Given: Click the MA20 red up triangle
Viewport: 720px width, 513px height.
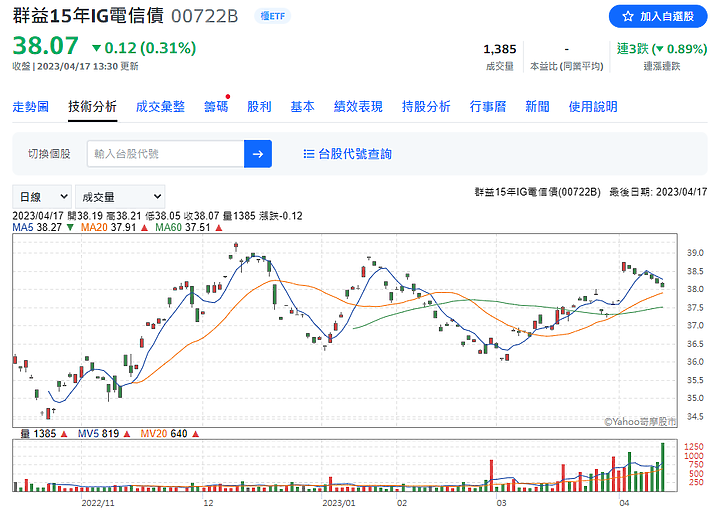Looking at the screenshot, I should click(x=144, y=227).
